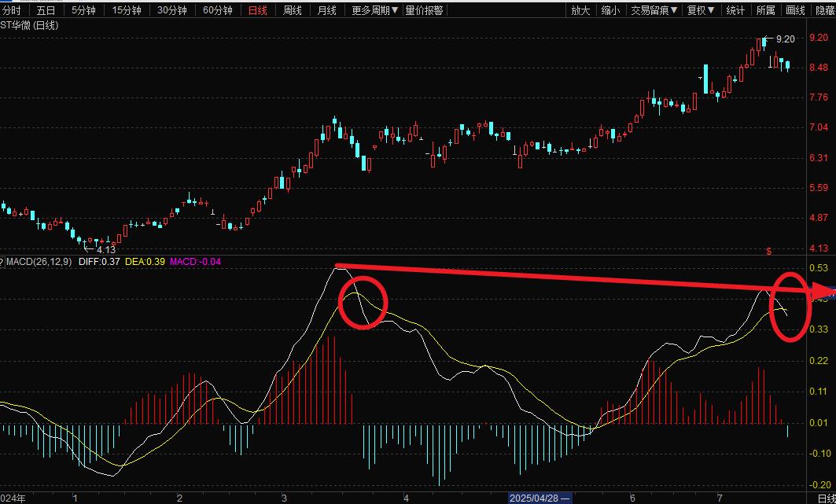
Task: Click the 4.13 low price annotation
Action: pyautogui.click(x=106, y=249)
